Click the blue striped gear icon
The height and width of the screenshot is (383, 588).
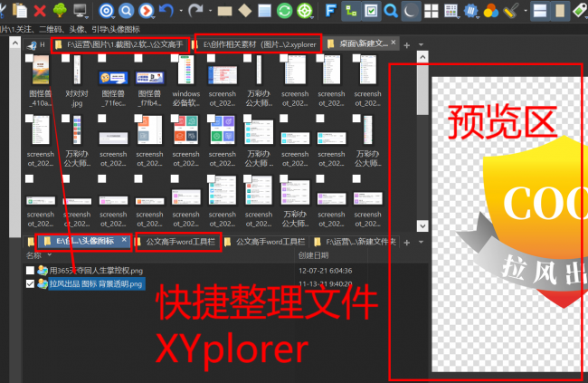[470, 11]
